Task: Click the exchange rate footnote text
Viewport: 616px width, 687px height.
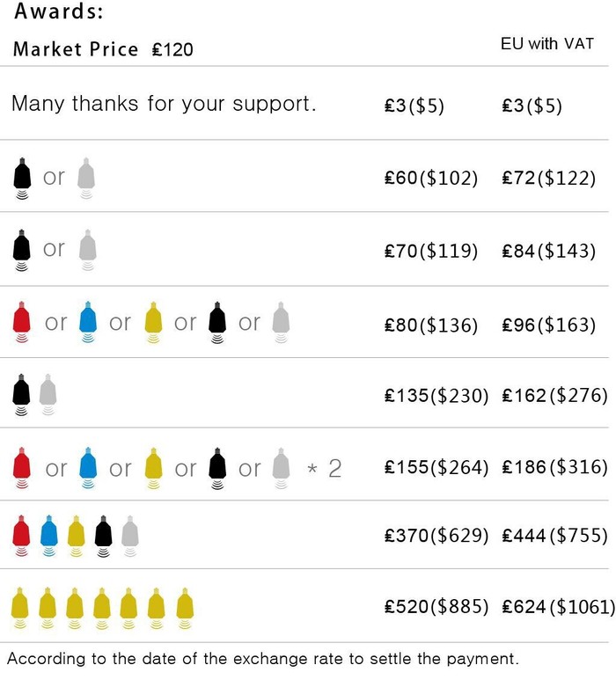Action: [x=263, y=659]
